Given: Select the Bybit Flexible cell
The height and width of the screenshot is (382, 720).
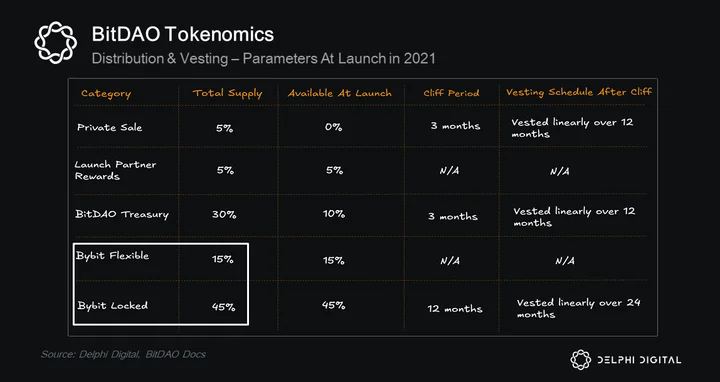Looking at the screenshot, I should click(x=112, y=256).
